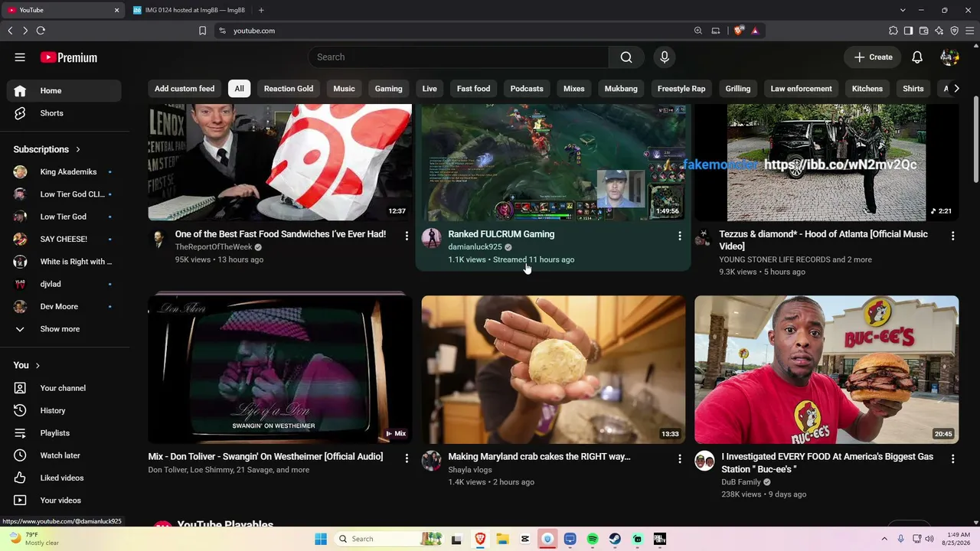980x551 pixels.
Task: Open the Brave VPN shield icon
Action: pyautogui.click(x=955, y=31)
